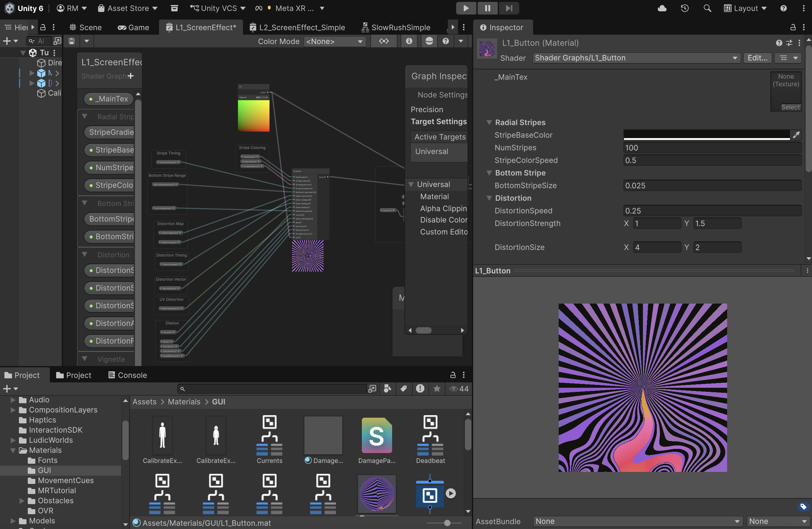
Task: Click the shader Edit... button
Action: click(x=757, y=58)
